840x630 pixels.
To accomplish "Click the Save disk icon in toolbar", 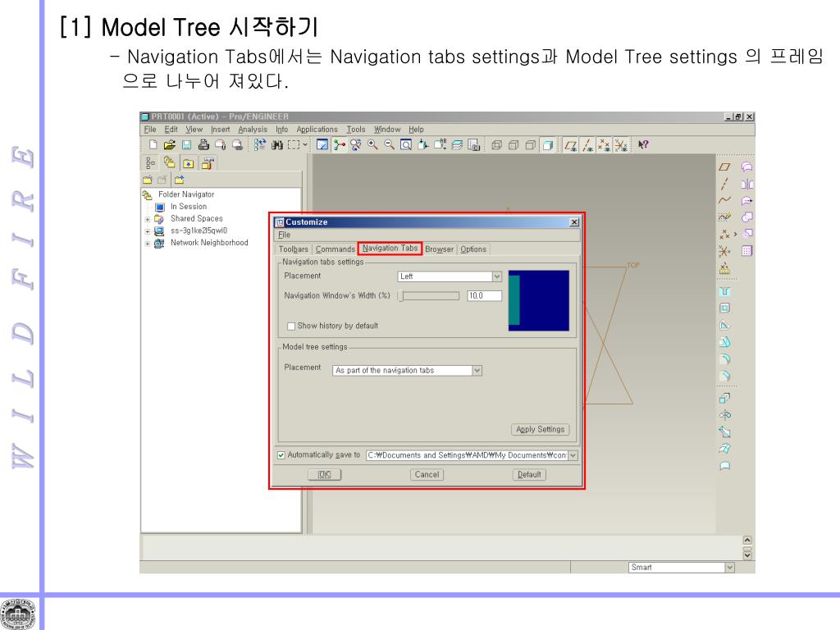I will (x=187, y=145).
